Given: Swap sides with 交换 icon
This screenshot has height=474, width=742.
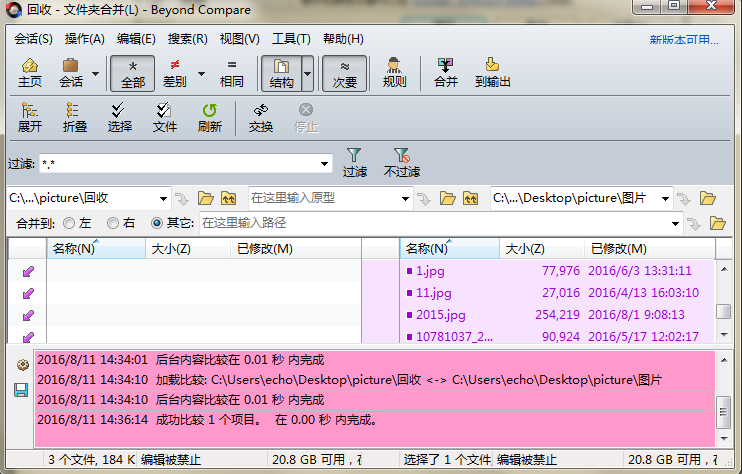Looking at the screenshot, I should click(x=261, y=118).
